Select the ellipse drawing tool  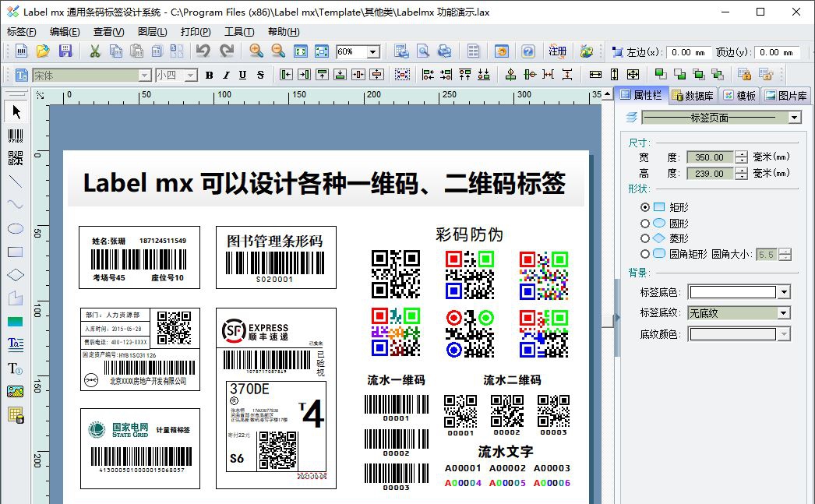click(x=14, y=228)
